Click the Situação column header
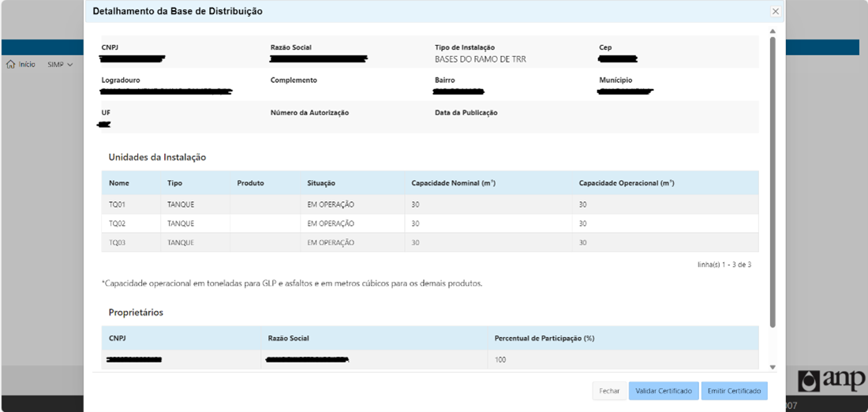Screen dimensions: 868x412 pos(321,183)
